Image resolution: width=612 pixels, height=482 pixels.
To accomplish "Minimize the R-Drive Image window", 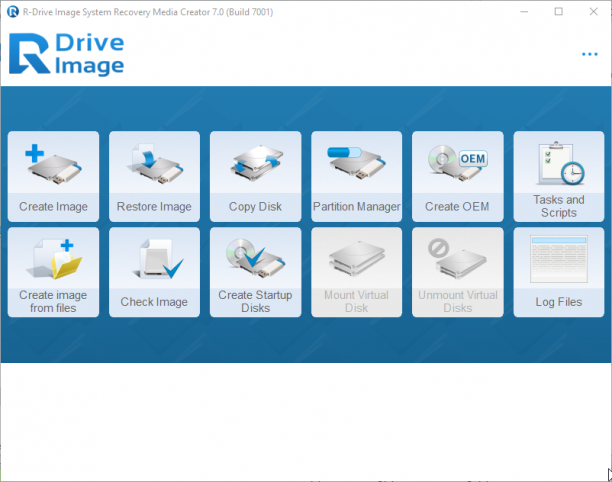I will (524, 12).
